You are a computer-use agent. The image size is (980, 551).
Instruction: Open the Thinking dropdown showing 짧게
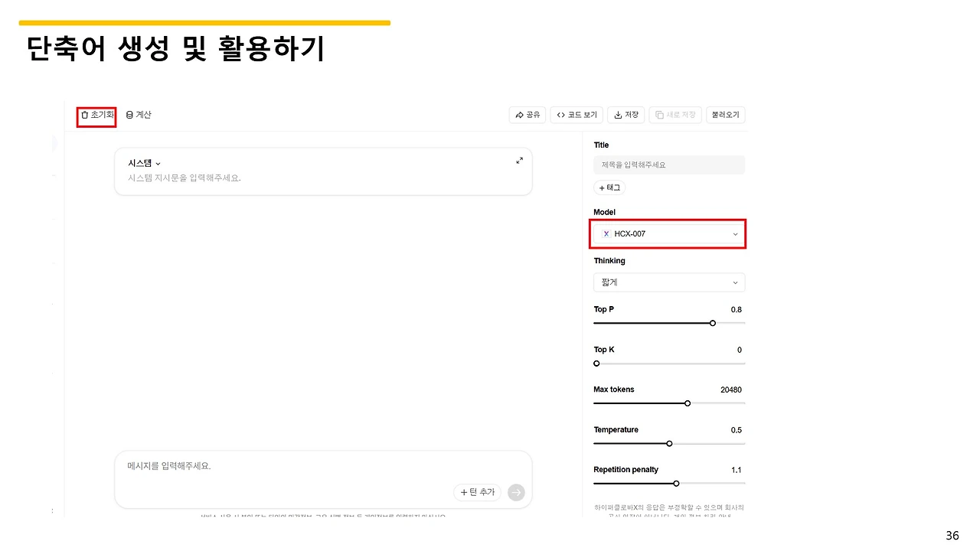coord(668,282)
